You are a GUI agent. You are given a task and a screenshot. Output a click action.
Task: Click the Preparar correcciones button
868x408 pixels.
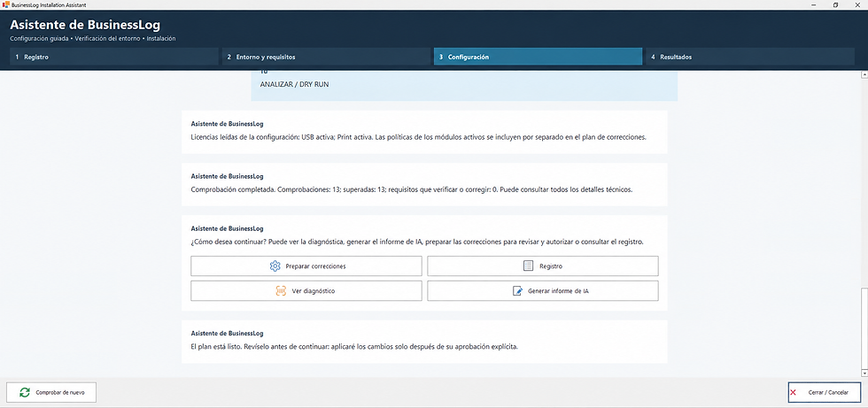click(x=306, y=266)
